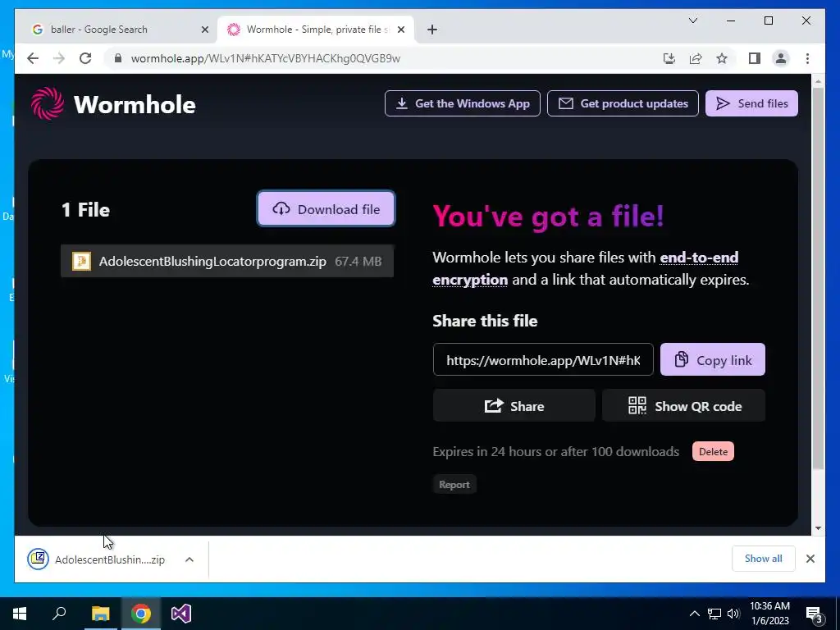840x630 pixels.
Task: Open Chrome three-dot menu
Action: coord(807,58)
